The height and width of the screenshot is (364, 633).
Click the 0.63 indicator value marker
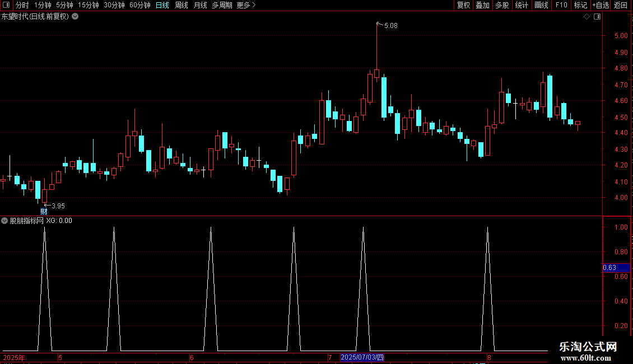pyautogui.click(x=616, y=268)
